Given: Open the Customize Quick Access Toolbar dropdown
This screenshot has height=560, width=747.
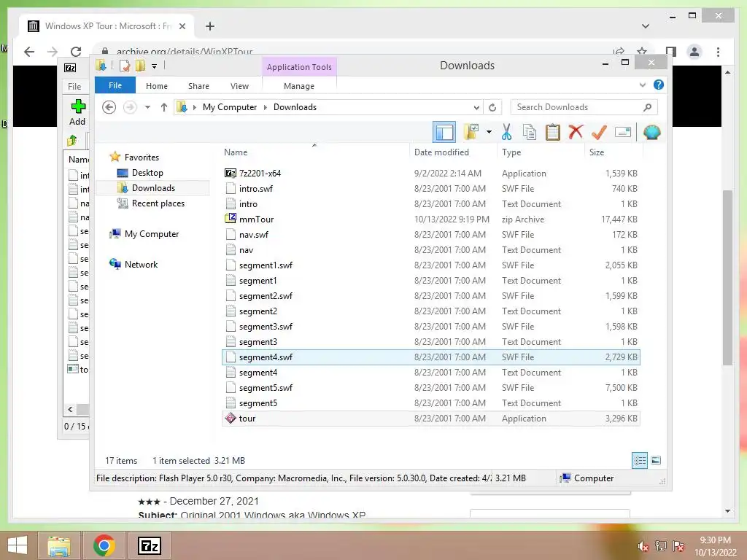Looking at the screenshot, I should (155, 66).
